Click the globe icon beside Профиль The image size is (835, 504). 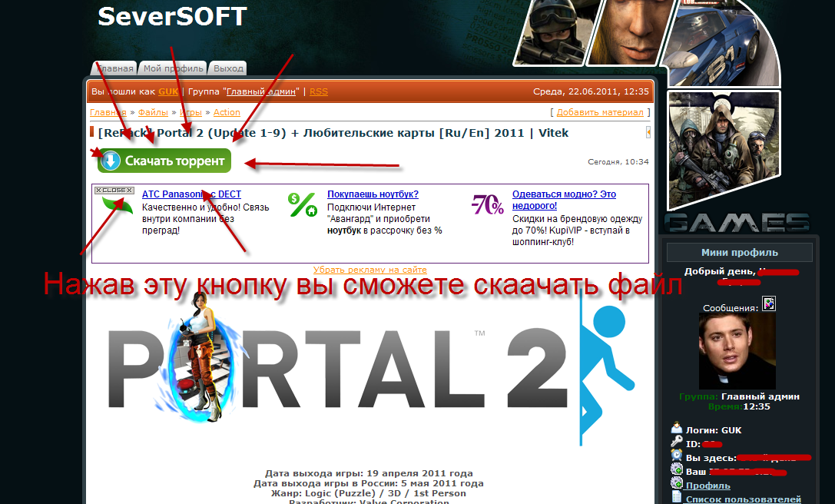click(676, 483)
